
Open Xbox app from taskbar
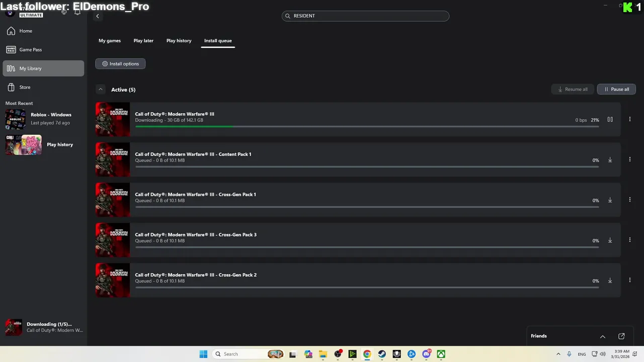[x=441, y=354]
